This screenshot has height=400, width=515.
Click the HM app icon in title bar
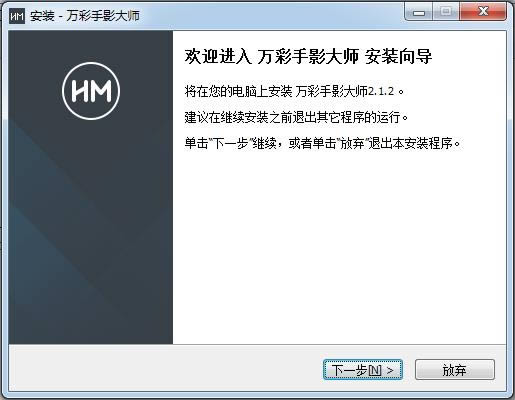[x=17, y=16]
